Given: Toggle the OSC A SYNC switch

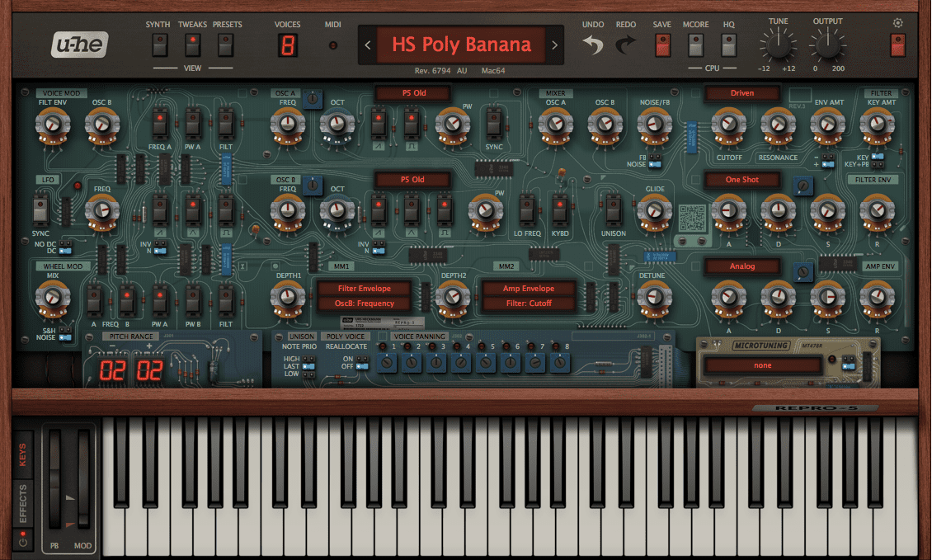Looking at the screenshot, I should 493,124.
